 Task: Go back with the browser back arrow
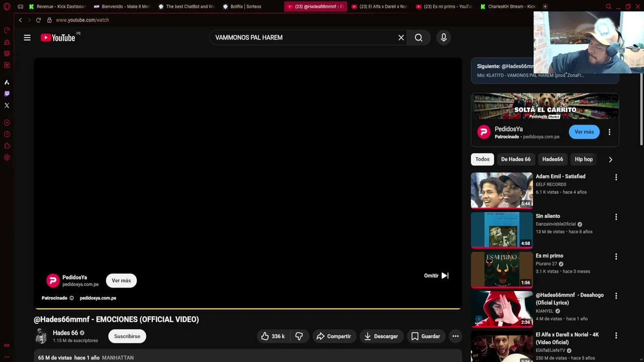pos(20,20)
